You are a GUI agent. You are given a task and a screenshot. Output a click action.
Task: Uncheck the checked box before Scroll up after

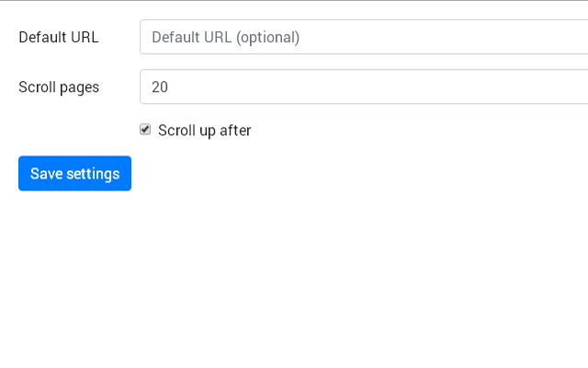[x=145, y=130]
